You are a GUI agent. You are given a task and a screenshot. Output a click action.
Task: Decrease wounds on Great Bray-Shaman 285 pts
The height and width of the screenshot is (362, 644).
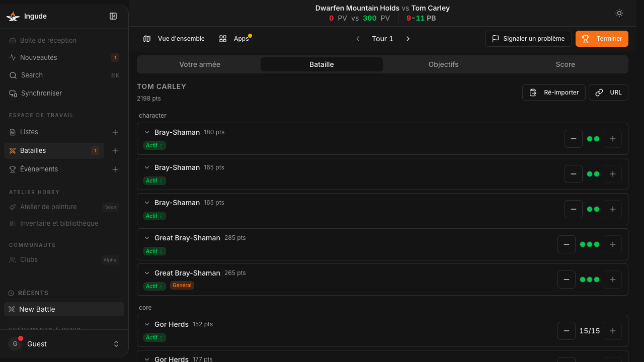coord(567,244)
